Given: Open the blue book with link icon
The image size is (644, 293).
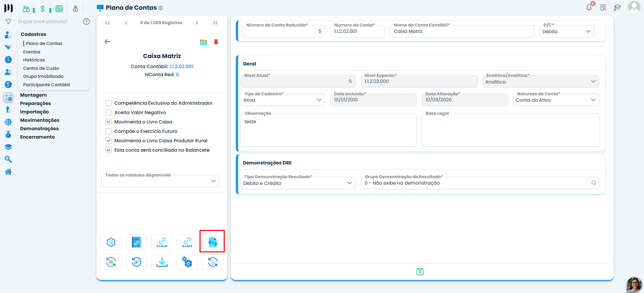Looking at the screenshot, I should pyautogui.click(x=136, y=242).
